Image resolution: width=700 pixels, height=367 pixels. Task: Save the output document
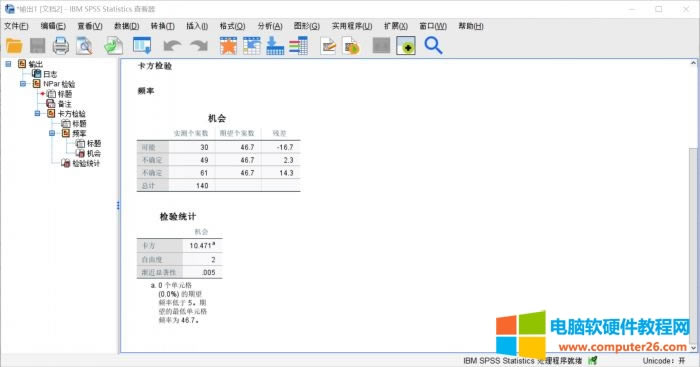pyautogui.click(x=38, y=46)
